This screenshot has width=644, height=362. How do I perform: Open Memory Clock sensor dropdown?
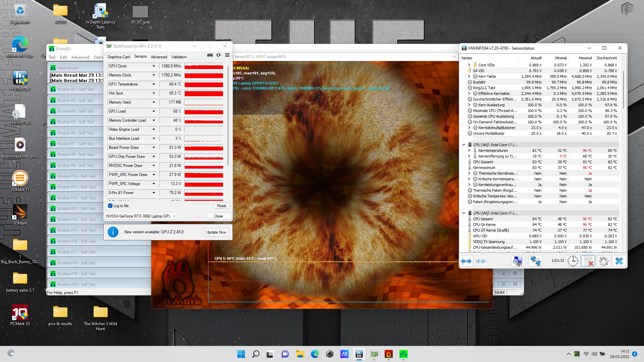154,75
